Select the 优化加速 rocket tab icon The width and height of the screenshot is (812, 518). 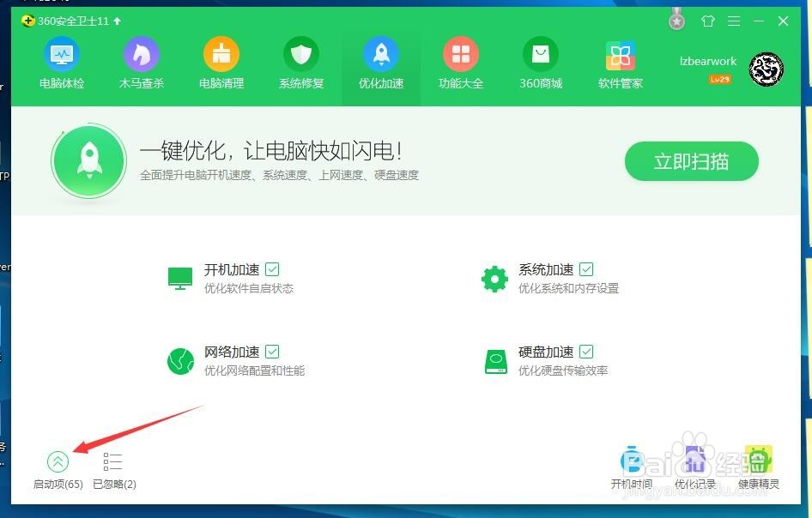pyautogui.click(x=381, y=54)
